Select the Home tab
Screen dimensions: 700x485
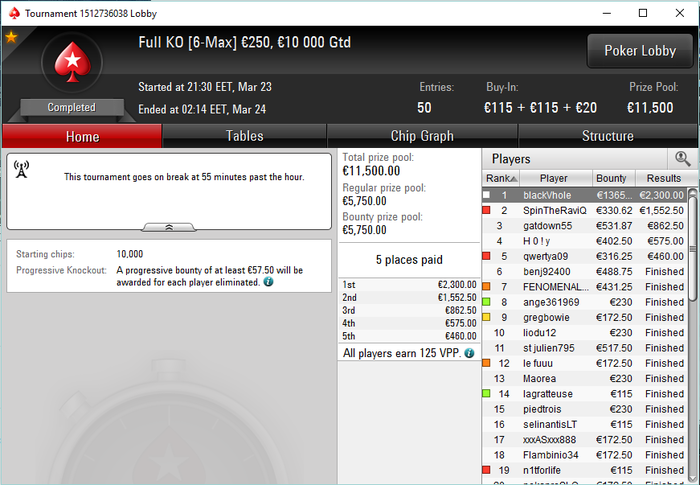click(82, 136)
